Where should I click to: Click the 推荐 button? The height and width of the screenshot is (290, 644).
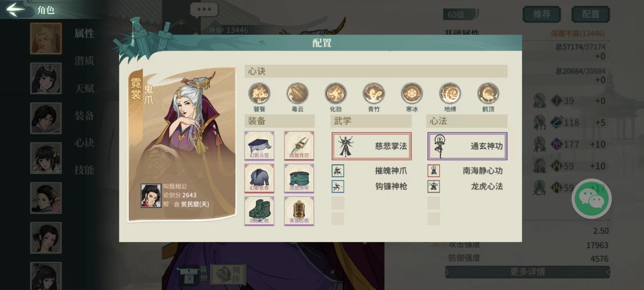[x=541, y=14]
